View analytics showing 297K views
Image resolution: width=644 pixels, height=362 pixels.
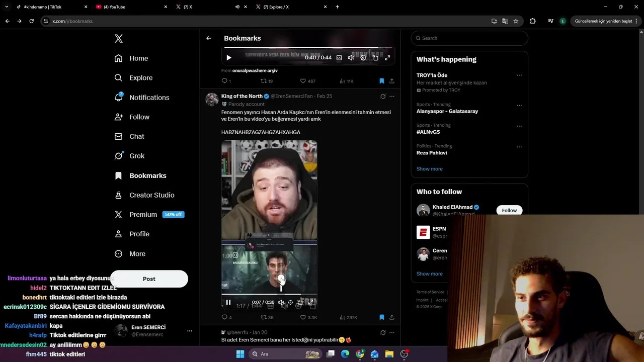pos(348,317)
